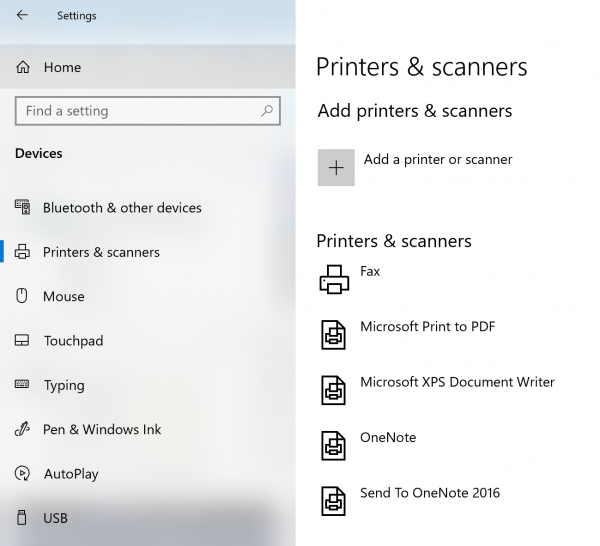This screenshot has width=600, height=546.
Task: Open Touchpad settings page
Action: pos(73,341)
